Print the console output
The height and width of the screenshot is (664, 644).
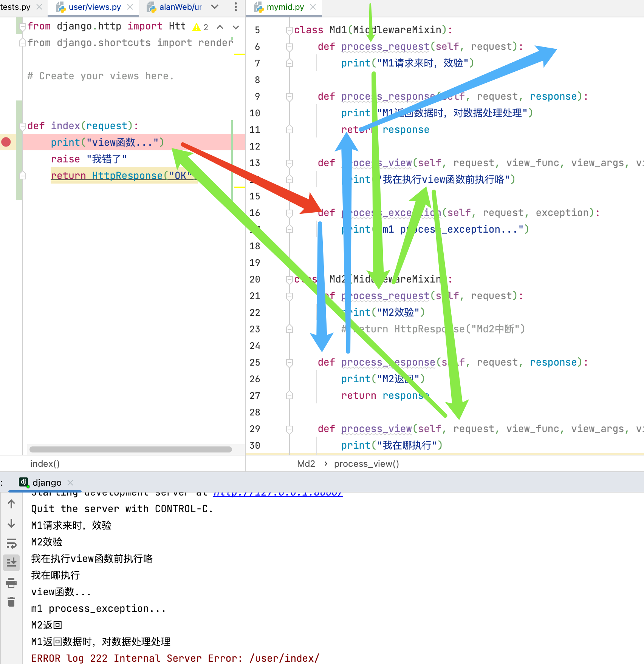tap(11, 582)
